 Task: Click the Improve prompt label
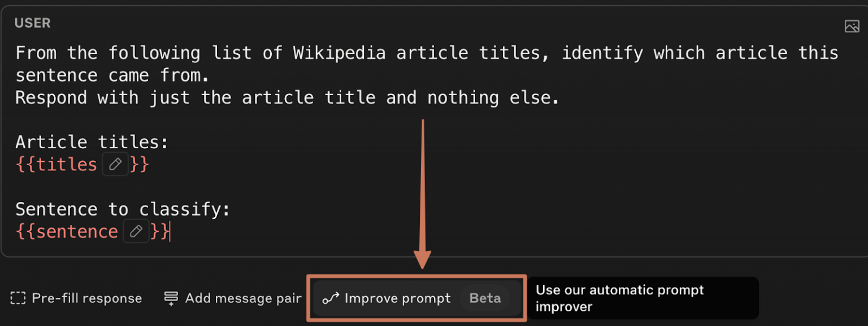point(397,298)
